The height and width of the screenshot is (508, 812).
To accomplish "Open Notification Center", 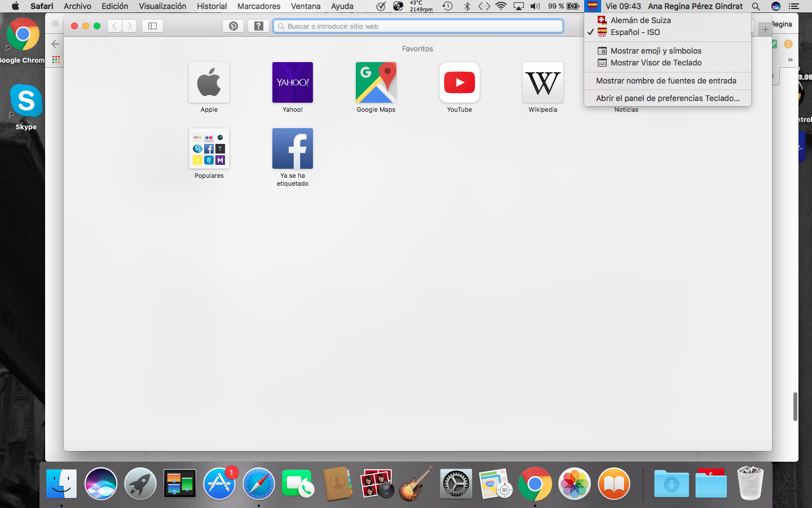I will pos(794,6).
